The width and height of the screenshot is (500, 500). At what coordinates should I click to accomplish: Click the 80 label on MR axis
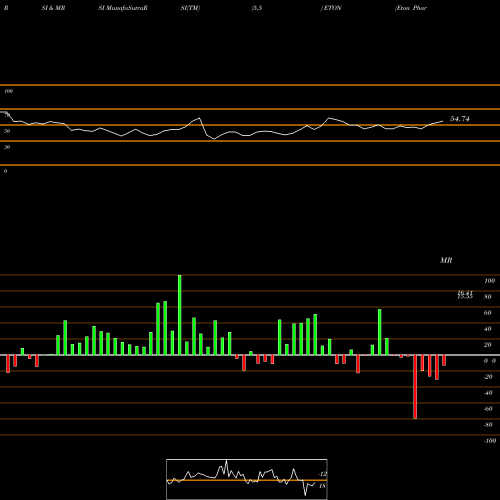pos(488,297)
